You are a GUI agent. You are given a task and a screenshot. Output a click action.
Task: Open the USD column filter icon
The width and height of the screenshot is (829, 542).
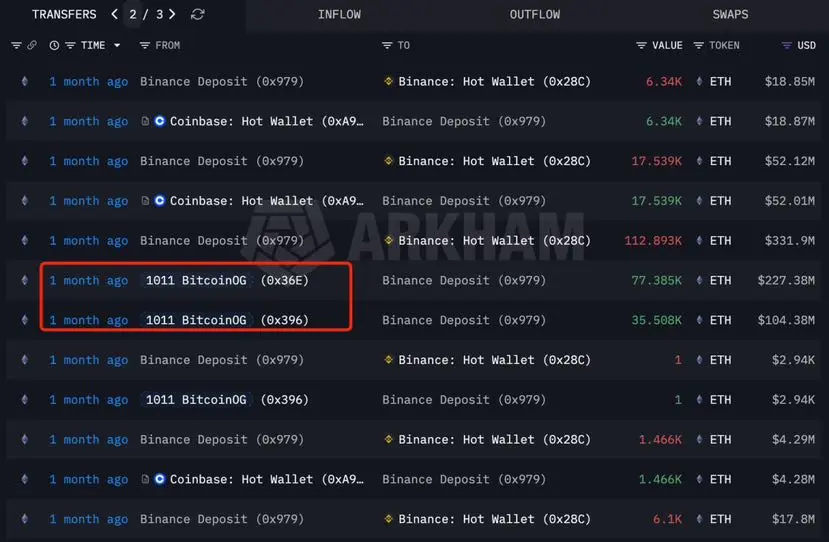point(787,45)
